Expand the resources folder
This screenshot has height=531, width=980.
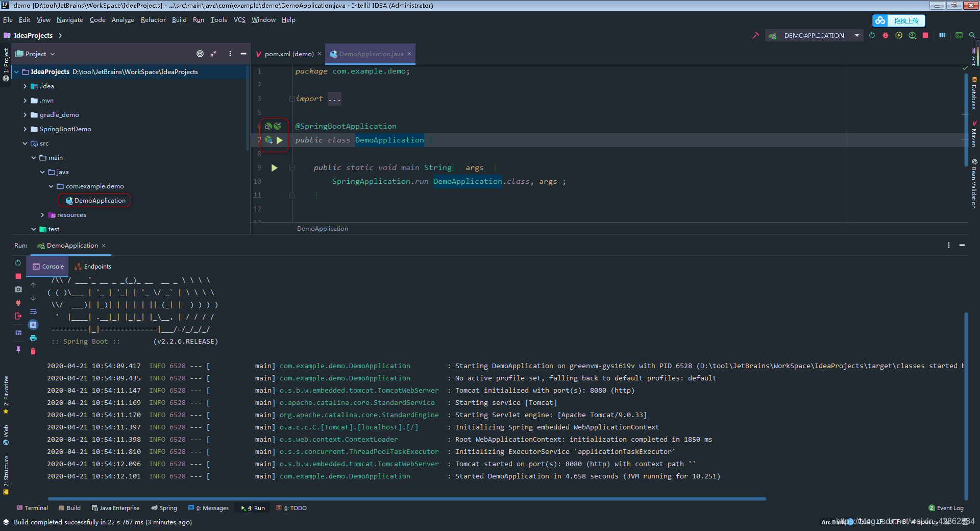[x=42, y=215]
